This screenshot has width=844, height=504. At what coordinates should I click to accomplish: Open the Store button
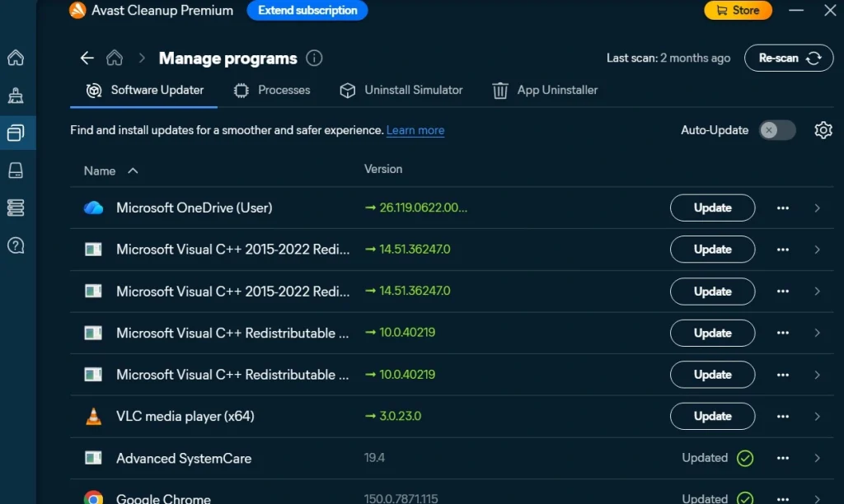point(738,10)
